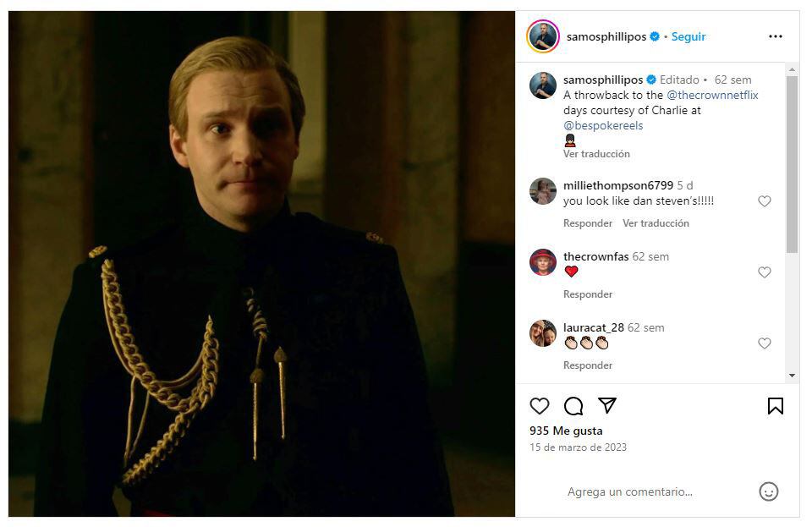
Task: Open the comment speech bubble icon
Action: (x=573, y=406)
